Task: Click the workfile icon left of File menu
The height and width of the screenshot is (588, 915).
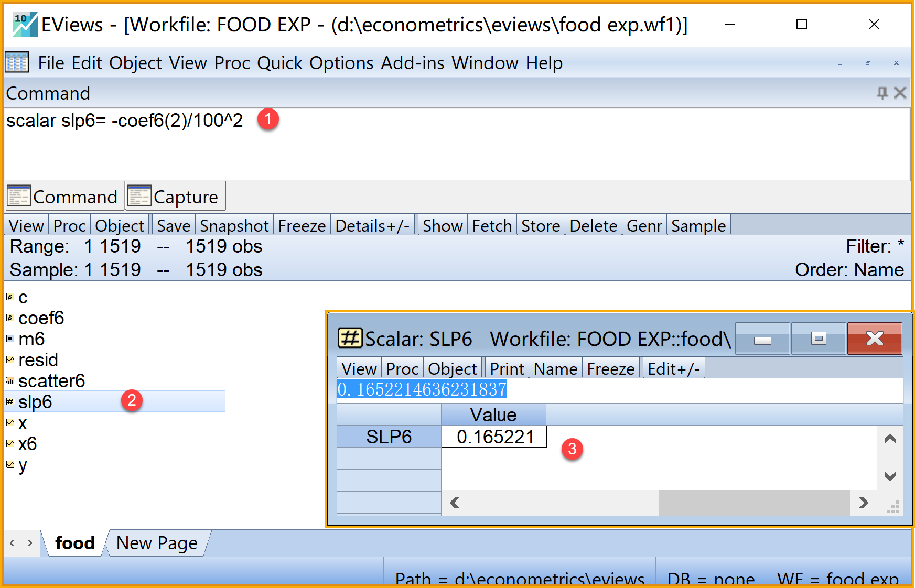Action: point(17,63)
